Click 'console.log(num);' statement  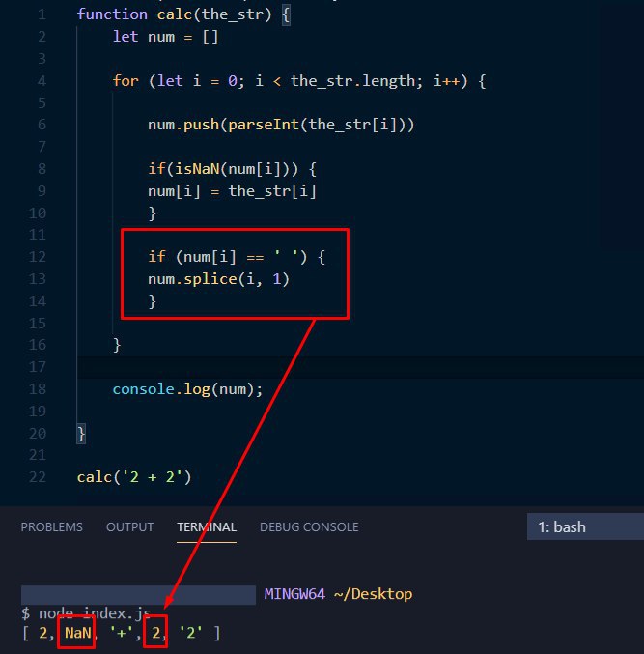[x=187, y=389]
